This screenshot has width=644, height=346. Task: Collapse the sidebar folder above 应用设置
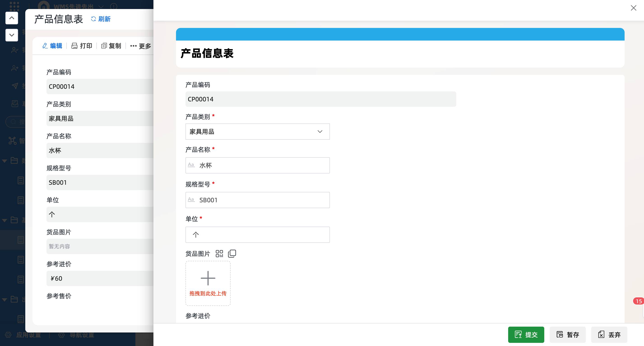tap(5, 300)
